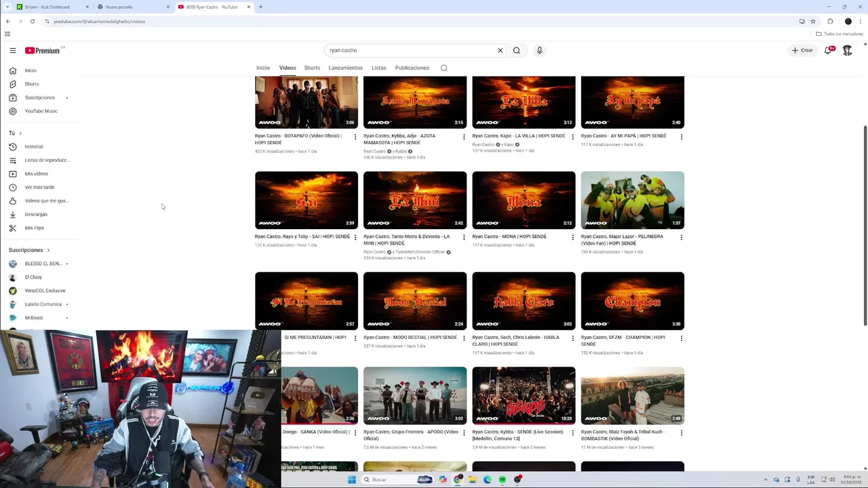Open more options for BOTAPAFO video
Screen dimensions: 868x488
coord(355,137)
